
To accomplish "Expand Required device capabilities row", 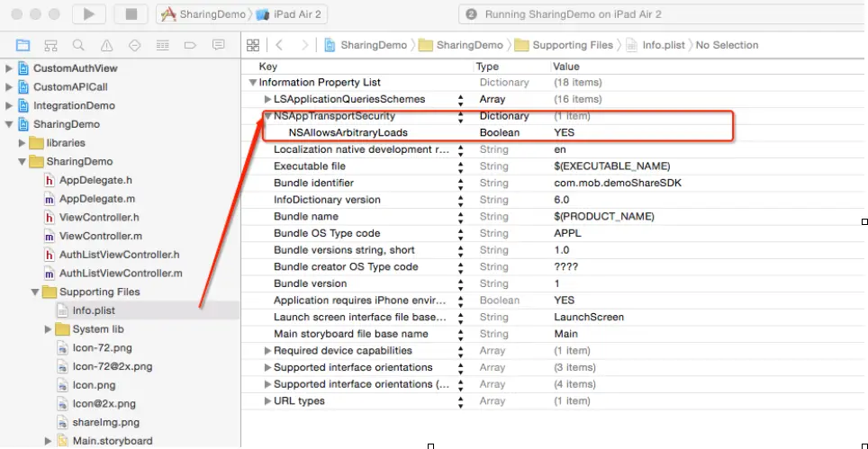I will pos(268,351).
